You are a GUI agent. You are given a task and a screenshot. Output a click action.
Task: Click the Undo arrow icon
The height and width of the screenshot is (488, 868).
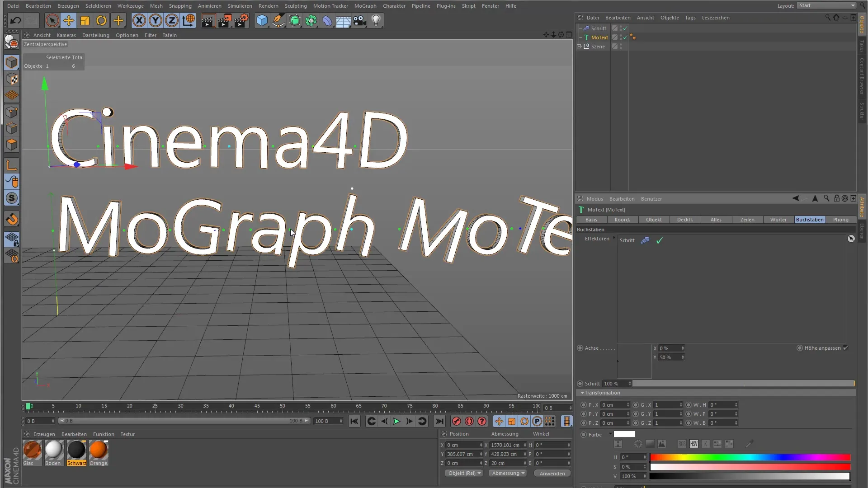pyautogui.click(x=16, y=20)
